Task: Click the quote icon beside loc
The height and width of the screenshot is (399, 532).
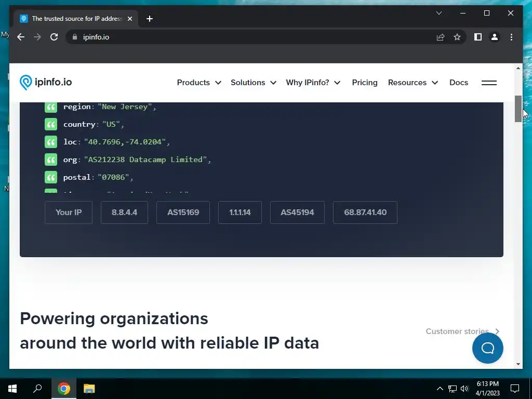Action: pyautogui.click(x=51, y=142)
